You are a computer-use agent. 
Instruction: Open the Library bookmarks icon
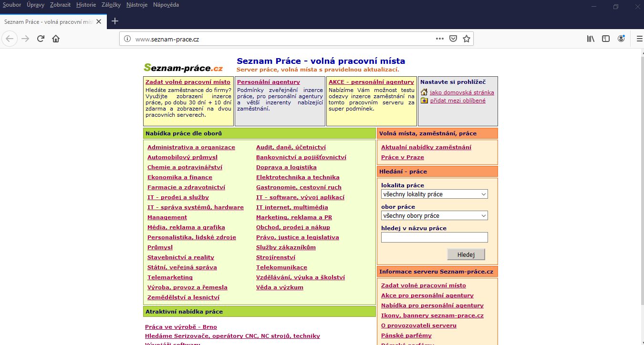(591, 39)
